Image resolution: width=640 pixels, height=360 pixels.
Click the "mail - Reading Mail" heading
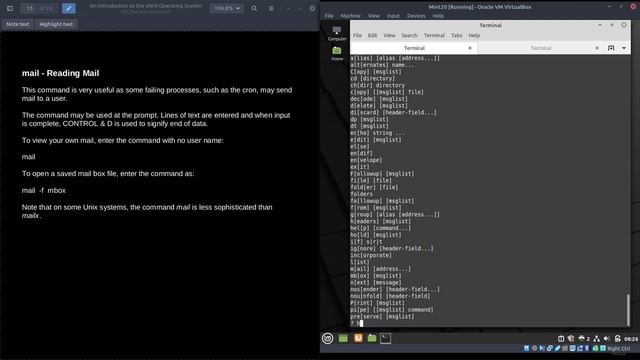click(x=60, y=73)
